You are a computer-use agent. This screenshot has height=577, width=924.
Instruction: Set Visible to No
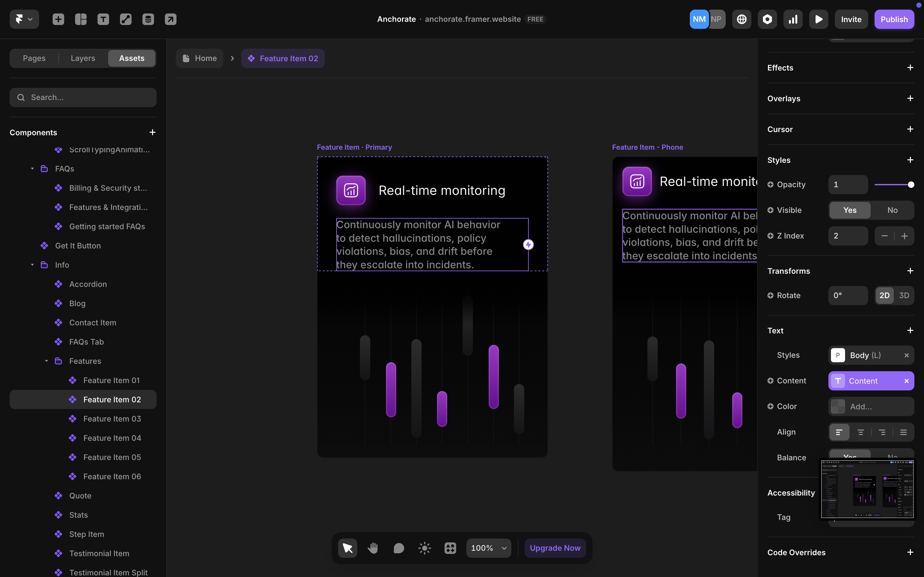[892, 210]
